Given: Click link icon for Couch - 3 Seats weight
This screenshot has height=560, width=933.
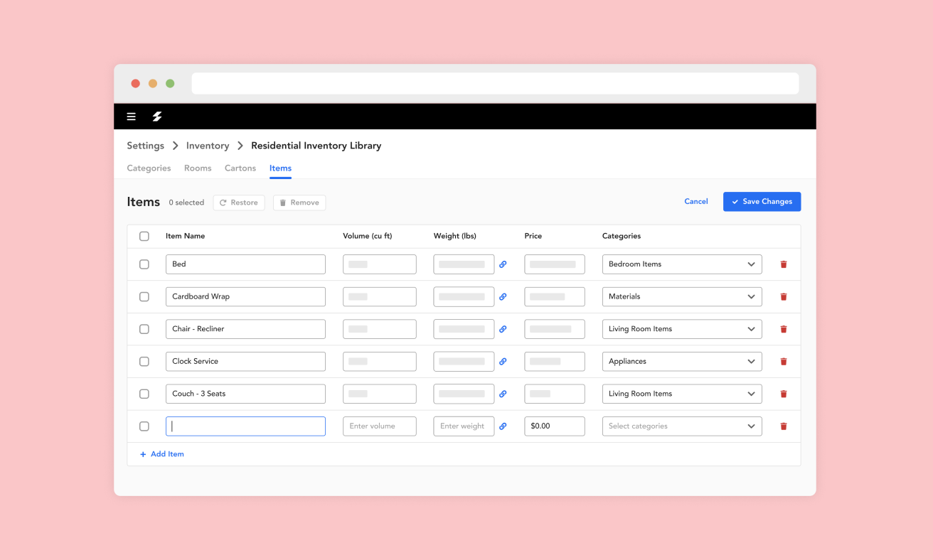Looking at the screenshot, I should [x=503, y=394].
